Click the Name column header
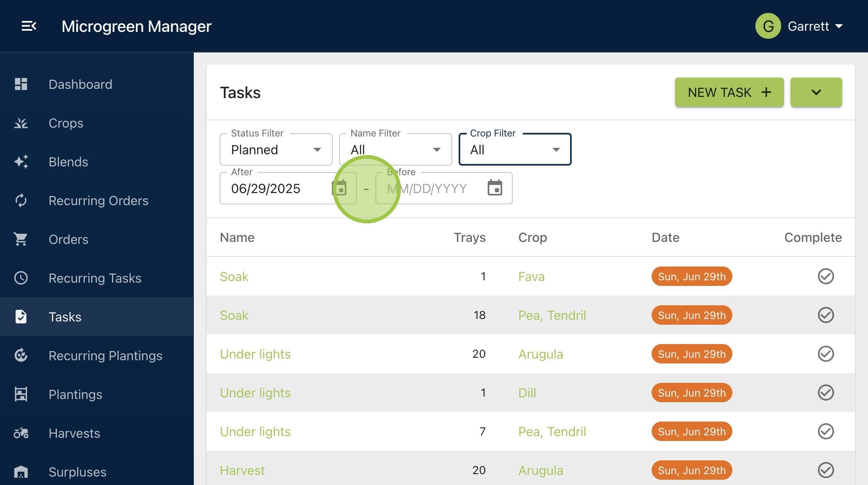The width and height of the screenshot is (868, 485). 237,237
